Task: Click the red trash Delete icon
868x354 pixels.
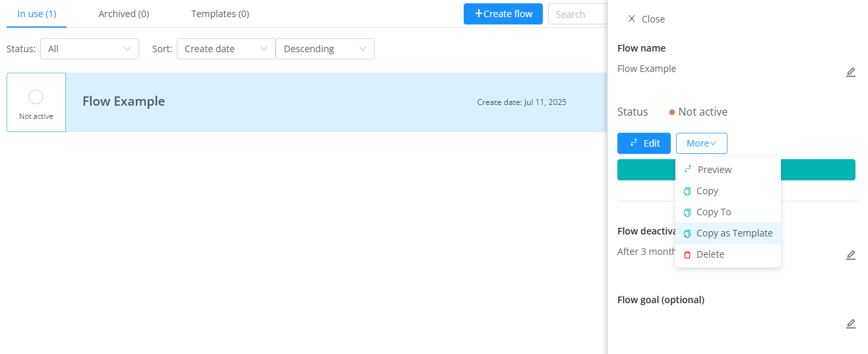Action: 687,255
